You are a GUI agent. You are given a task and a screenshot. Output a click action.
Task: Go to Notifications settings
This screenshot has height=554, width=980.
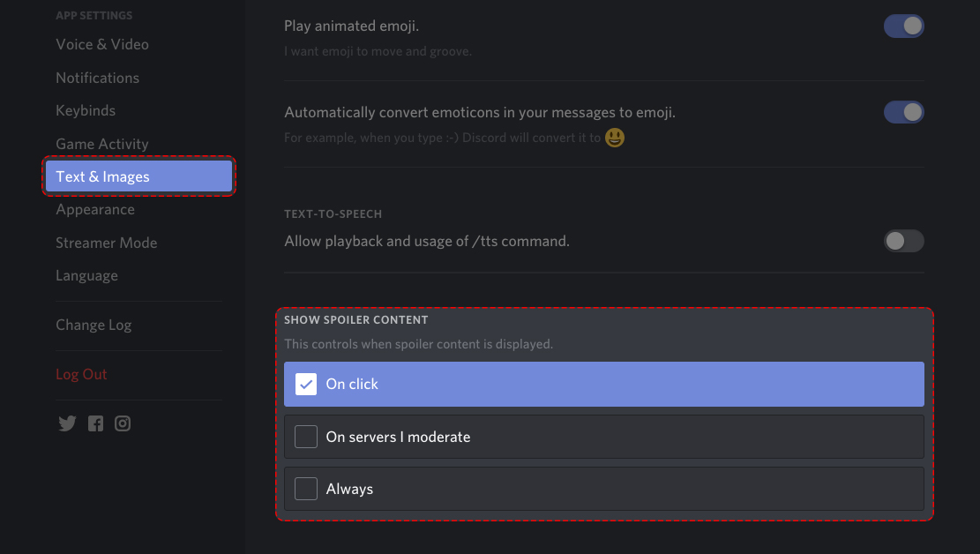(97, 78)
